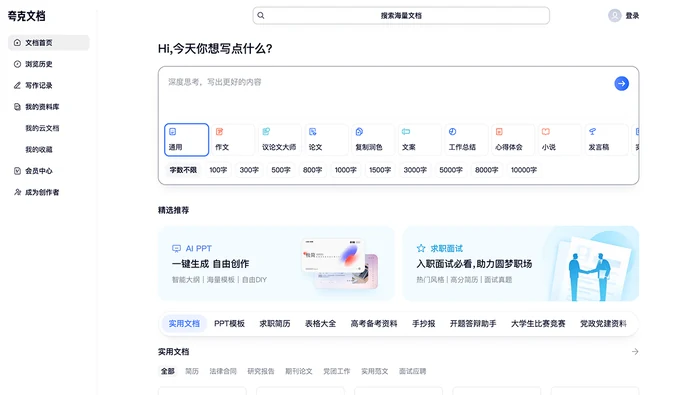The image size is (700, 395).
Task: Choose the 5000字 word-count option
Action: point(451,170)
